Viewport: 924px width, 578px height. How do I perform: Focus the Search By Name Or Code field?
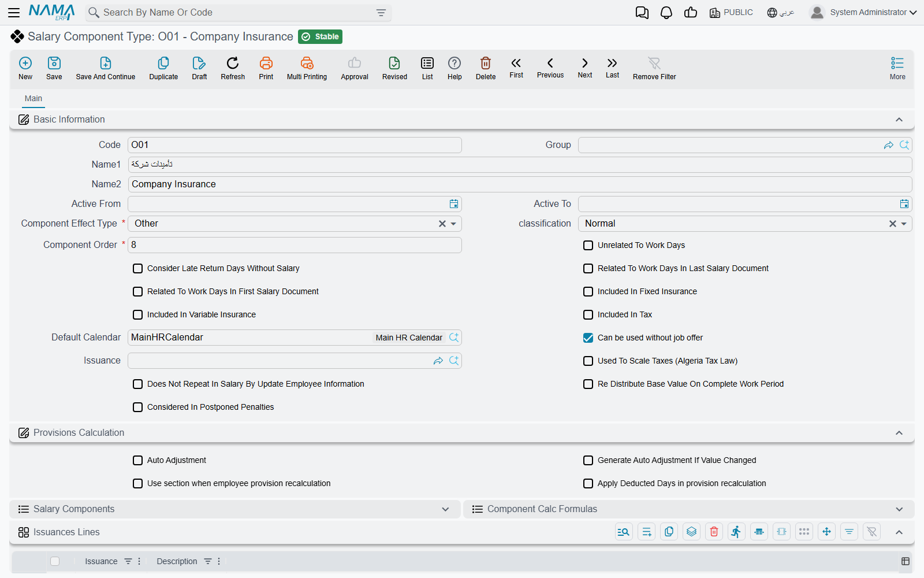click(x=239, y=12)
